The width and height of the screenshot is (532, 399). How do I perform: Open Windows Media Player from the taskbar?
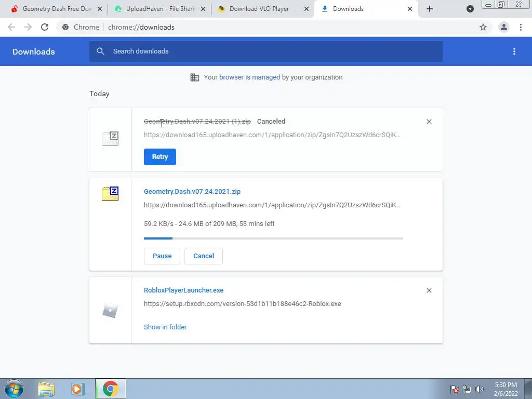pos(78,389)
